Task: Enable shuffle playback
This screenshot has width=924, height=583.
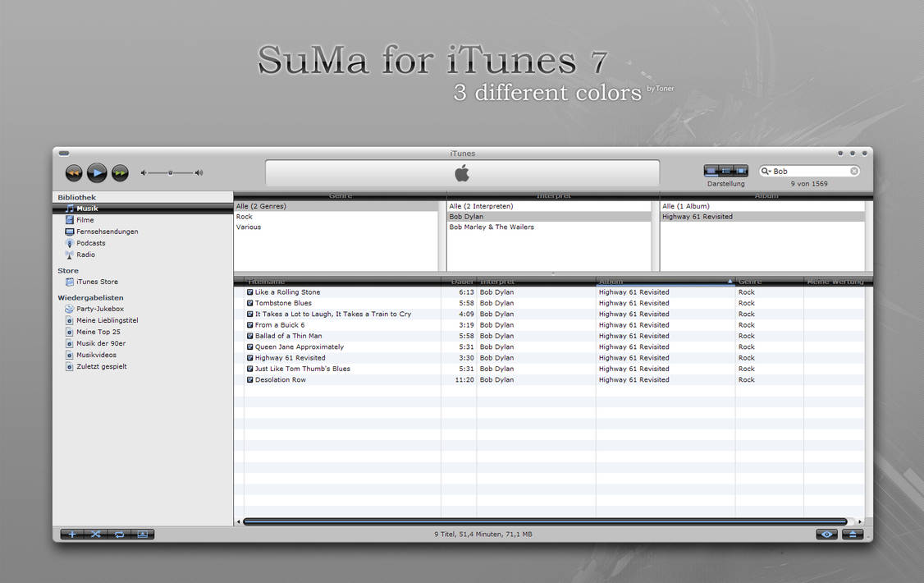Action: [x=95, y=534]
